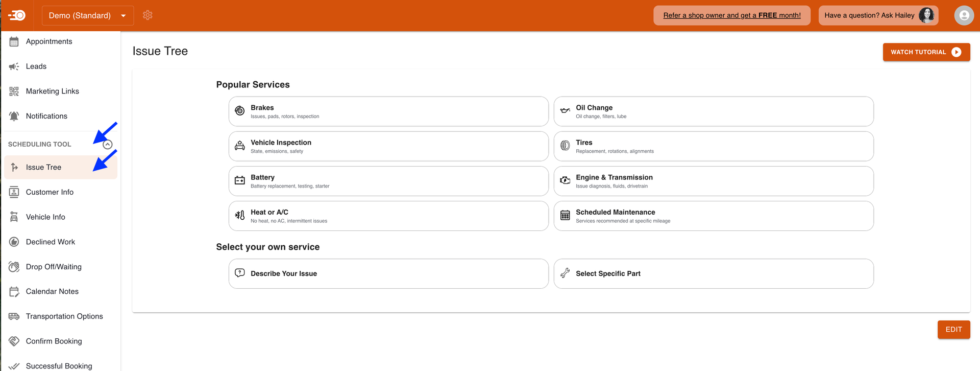Viewport: 980px width, 371px height.
Task: Open the user account avatar
Action: [x=964, y=15]
